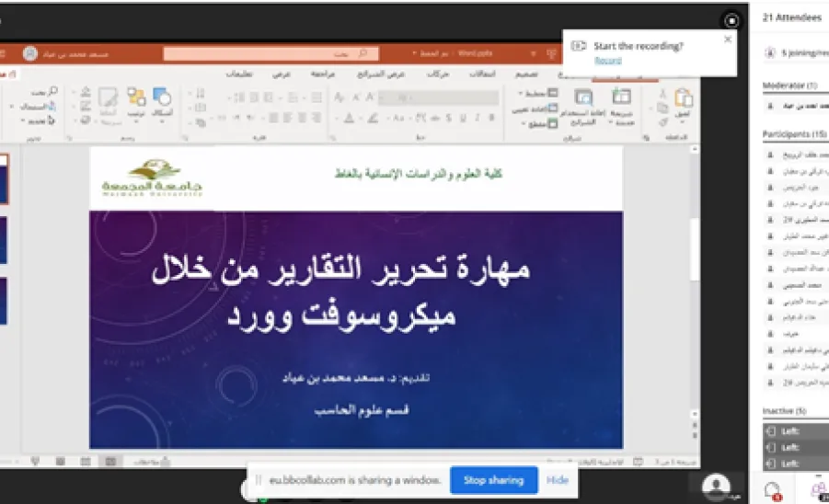Click the PowerPoint search box in title bar
Image resolution: width=829 pixels, height=504 pixels.
tap(271, 53)
